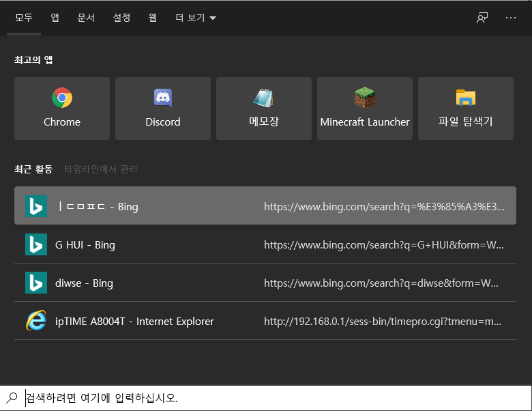Open the three-dot options menu
Screen dimensions: 532x411
click(x=511, y=18)
